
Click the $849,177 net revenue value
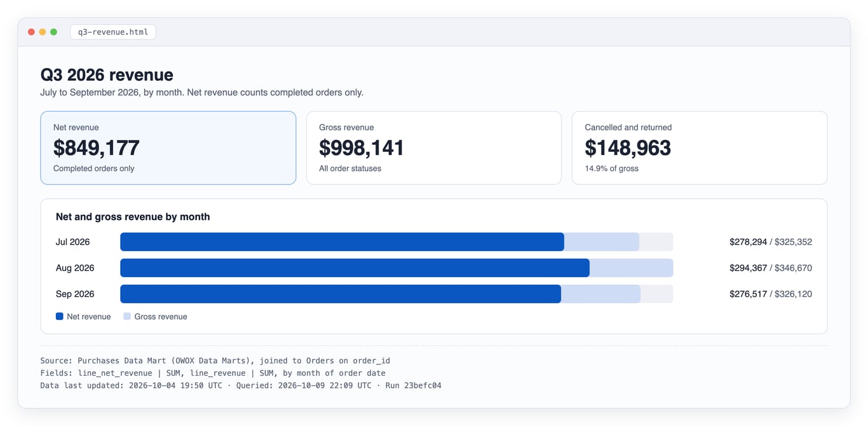tap(97, 148)
